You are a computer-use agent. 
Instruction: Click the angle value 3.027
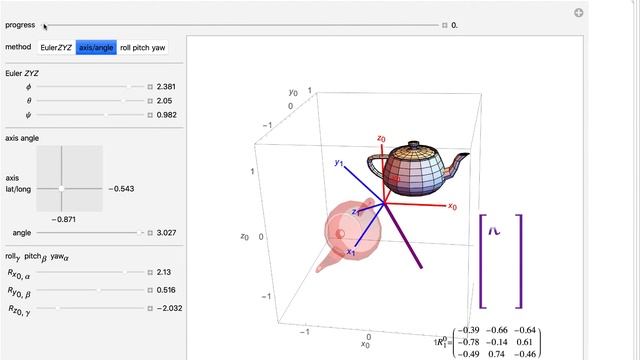click(x=167, y=233)
